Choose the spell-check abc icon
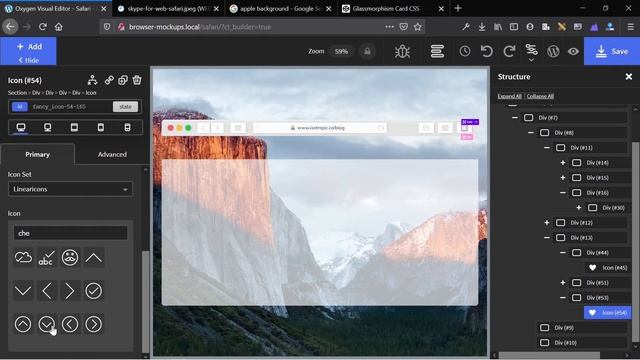This screenshot has height=360, width=640. (x=47, y=258)
